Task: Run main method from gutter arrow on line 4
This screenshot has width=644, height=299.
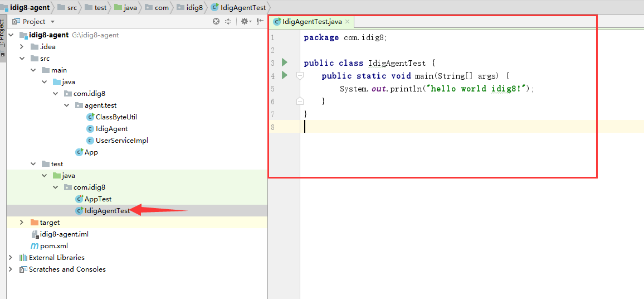Action: tap(285, 75)
